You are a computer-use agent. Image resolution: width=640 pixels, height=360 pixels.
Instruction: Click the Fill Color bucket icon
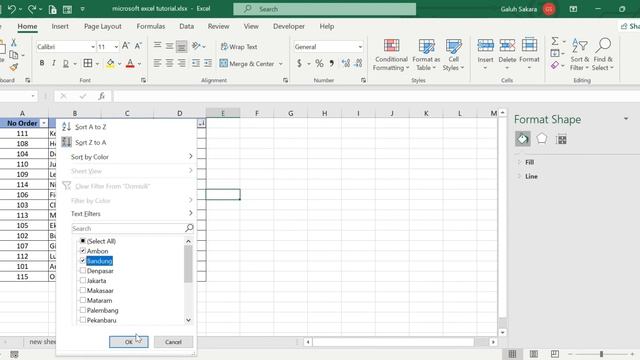pos(110,63)
